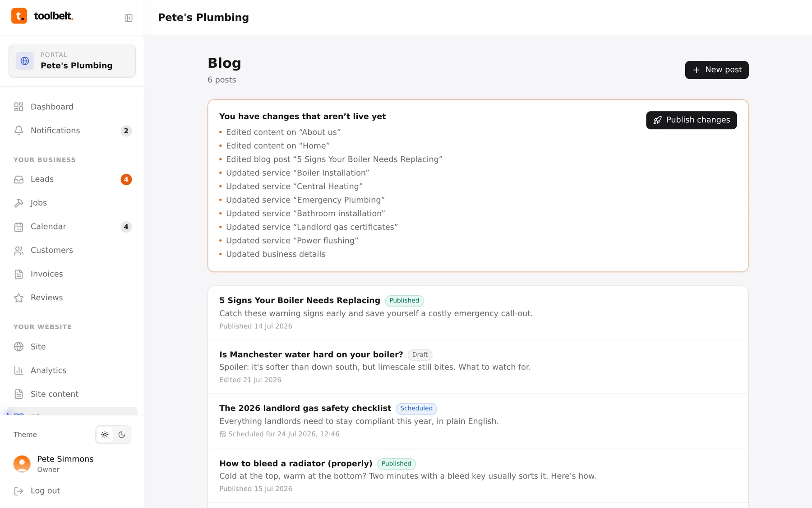
Task: Click the Reviews star icon
Action: point(18,298)
